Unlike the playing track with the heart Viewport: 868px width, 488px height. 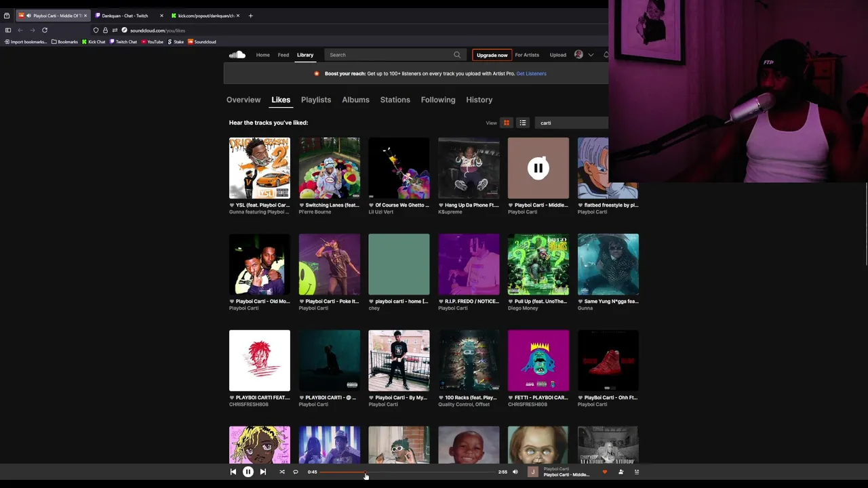[605, 472]
